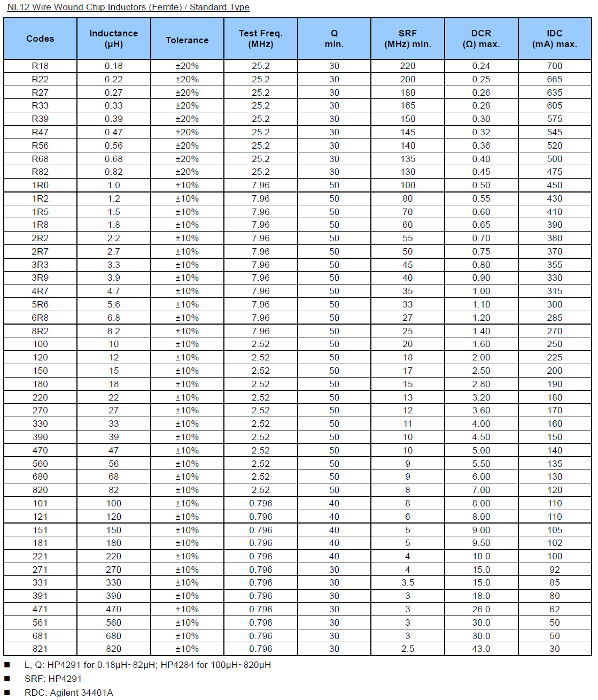Screen dimensions: 598x700
Task: Click IDC value '92' in row 271
Action: (555, 570)
